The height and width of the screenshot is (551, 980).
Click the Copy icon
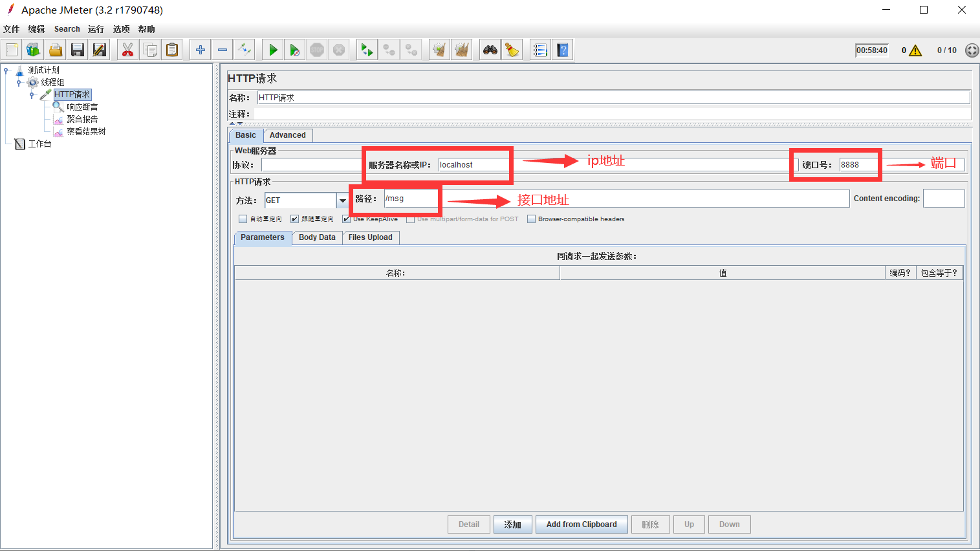click(x=150, y=50)
